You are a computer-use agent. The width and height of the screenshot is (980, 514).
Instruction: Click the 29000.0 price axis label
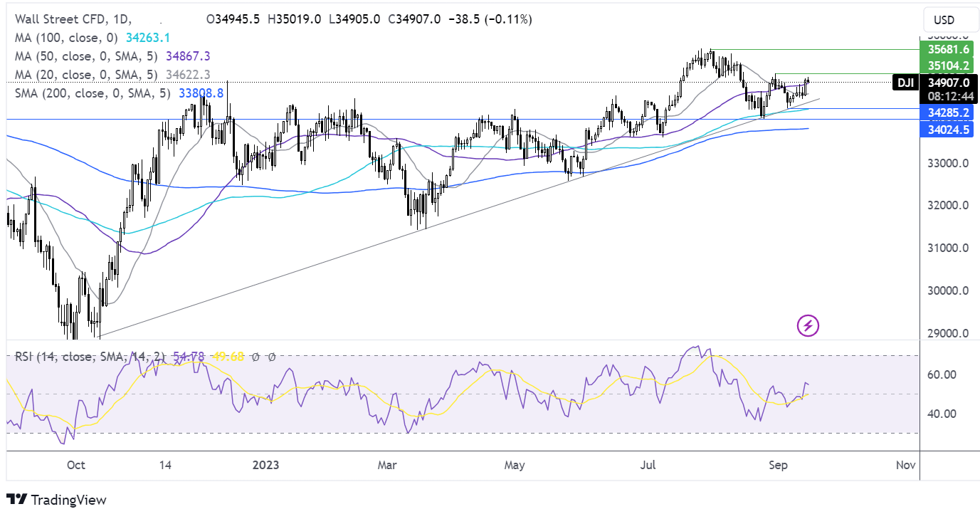pos(948,333)
